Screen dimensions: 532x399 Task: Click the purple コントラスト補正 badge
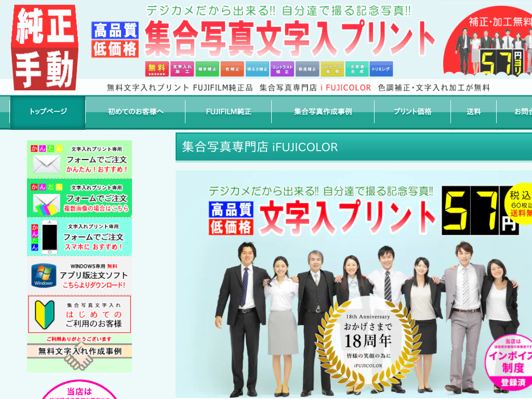(x=282, y=69)
